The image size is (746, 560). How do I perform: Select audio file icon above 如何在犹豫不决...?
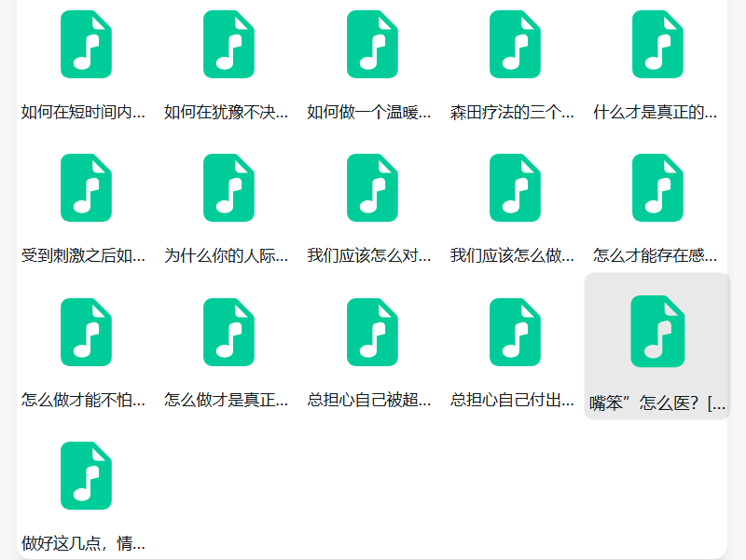point(228,44)
